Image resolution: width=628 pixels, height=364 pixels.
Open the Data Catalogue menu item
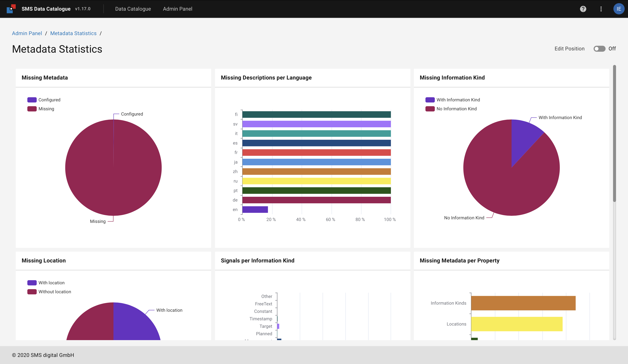coord(133,9)
